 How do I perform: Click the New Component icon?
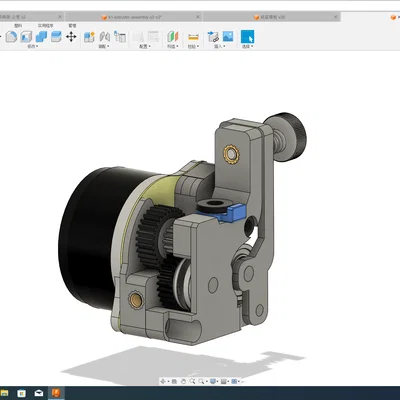coord(89,37)
